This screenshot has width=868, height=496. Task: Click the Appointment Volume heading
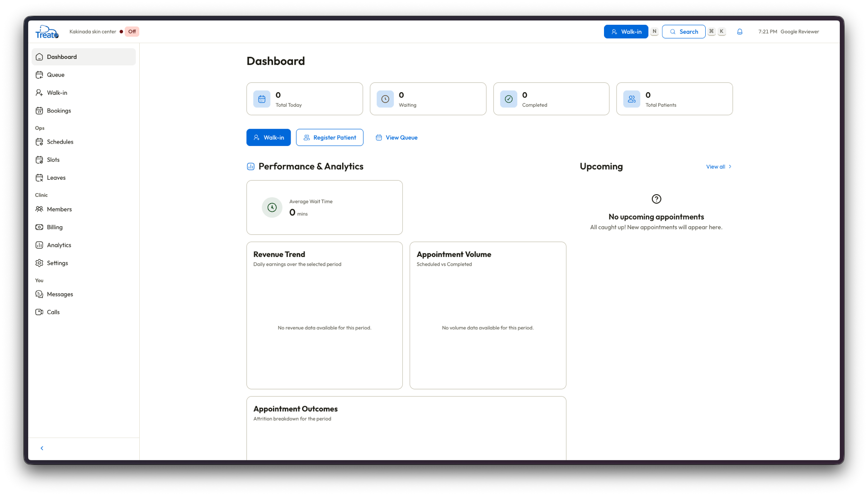click(x=454, y=254)
